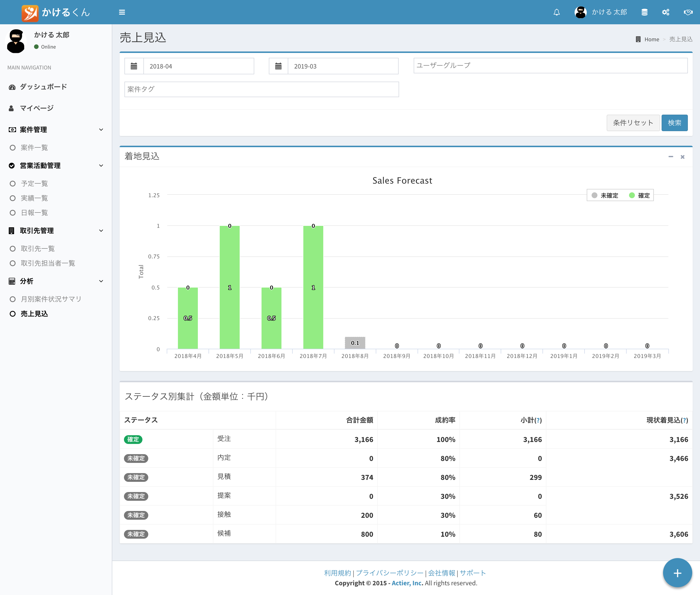Collapse the 営業活動管理 menu chevron
The image size is (700, 595).
click(x=101, y=166)
